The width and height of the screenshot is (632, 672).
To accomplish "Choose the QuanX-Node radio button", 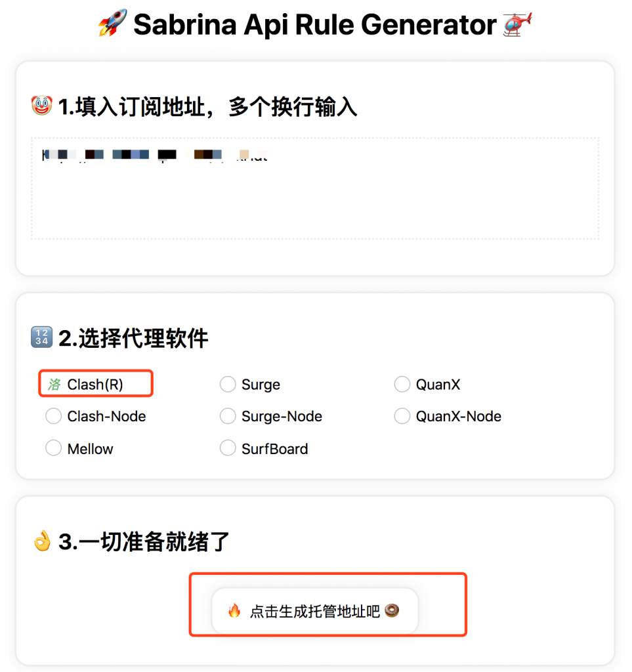I will (402, 416).
